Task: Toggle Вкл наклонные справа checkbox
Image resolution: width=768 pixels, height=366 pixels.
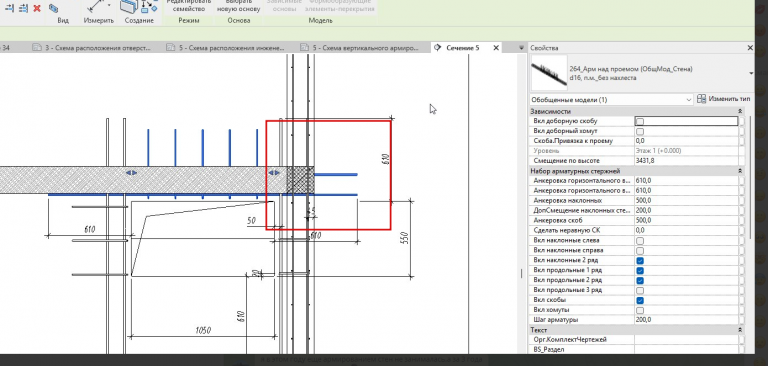Action: tap(640, 250)
